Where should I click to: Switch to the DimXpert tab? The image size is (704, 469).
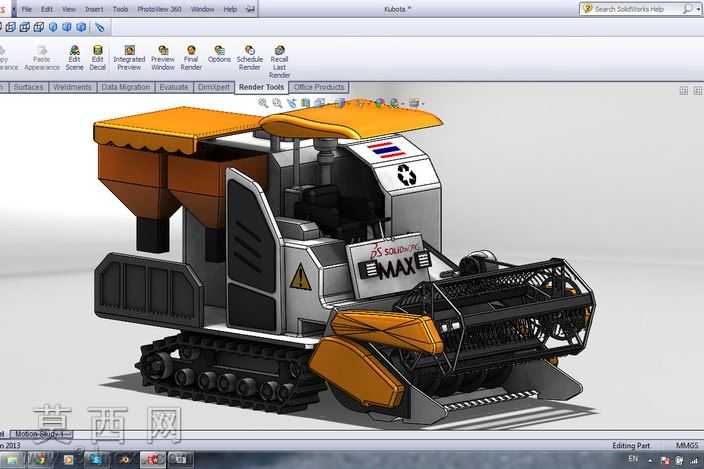(214, 87)
